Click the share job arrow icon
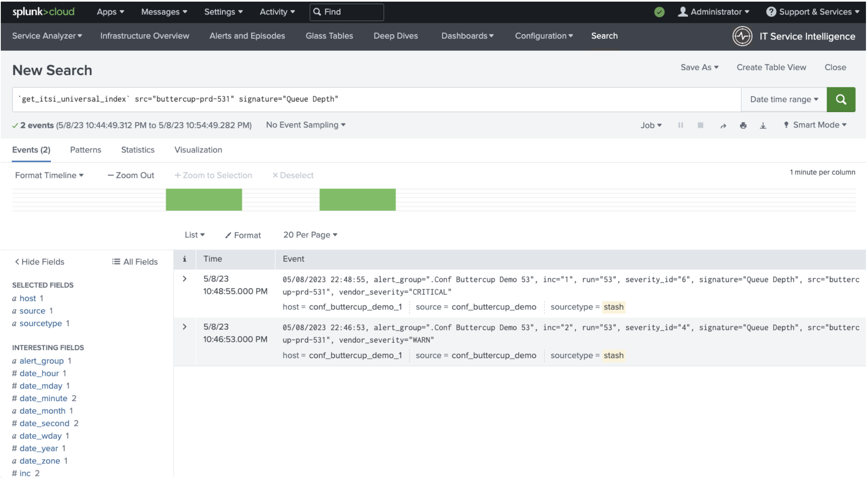Image resolution: width=868 pixels, height=480 pixels. [723, 126]
